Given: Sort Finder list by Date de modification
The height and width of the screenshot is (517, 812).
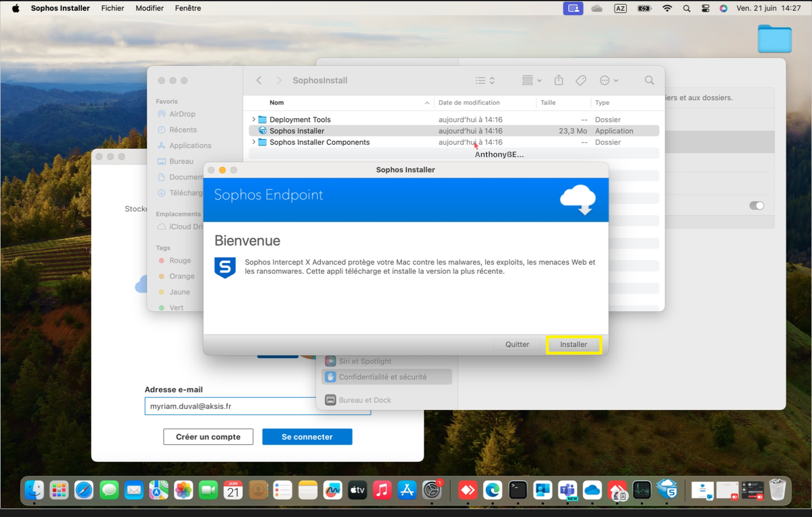Looking at the screenshot, I should click(x=469, y=102).
